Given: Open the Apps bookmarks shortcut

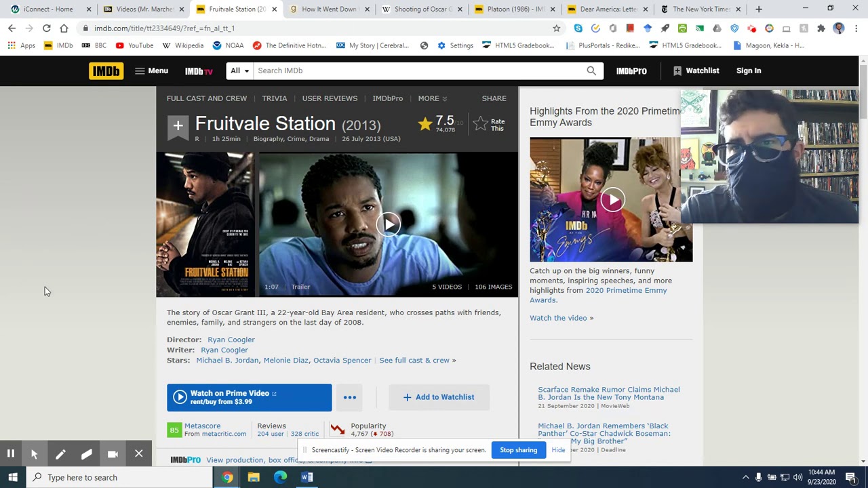Looking at the screenshot, I should (22, 45).
